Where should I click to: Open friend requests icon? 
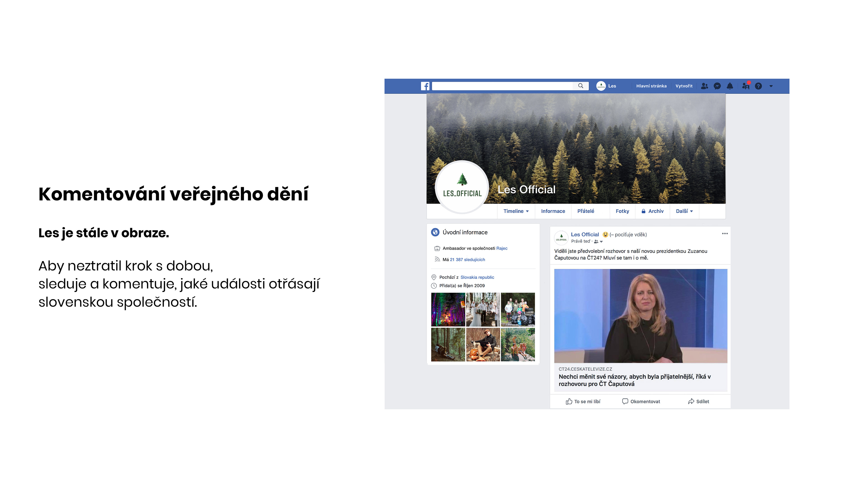click(x=704, y=86)
